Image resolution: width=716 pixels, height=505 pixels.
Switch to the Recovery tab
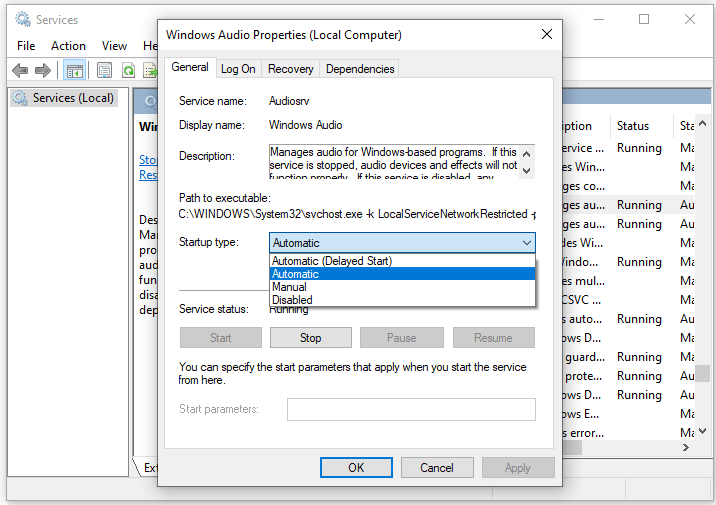coord(290,68)
